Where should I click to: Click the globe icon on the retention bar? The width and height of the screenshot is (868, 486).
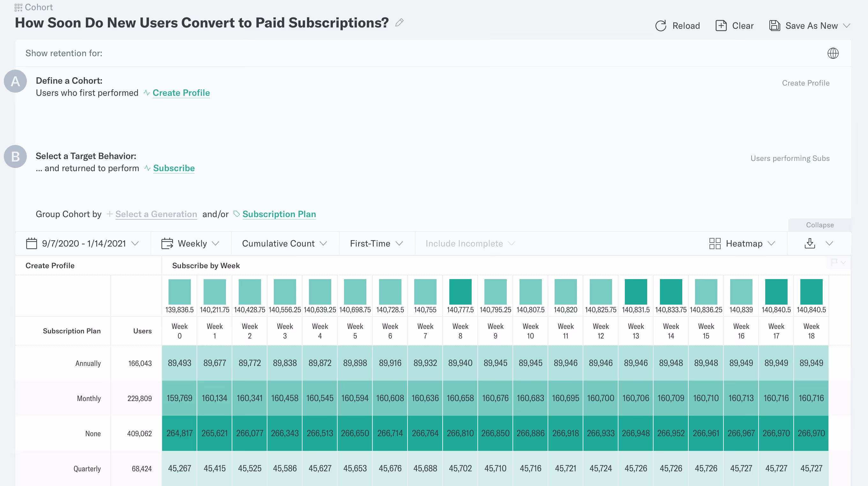[833, 53]
